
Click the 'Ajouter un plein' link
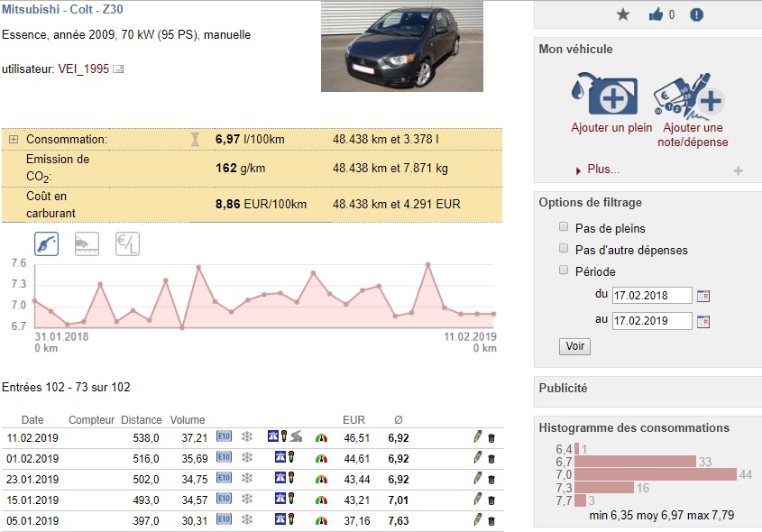click(x=611, y=128)
